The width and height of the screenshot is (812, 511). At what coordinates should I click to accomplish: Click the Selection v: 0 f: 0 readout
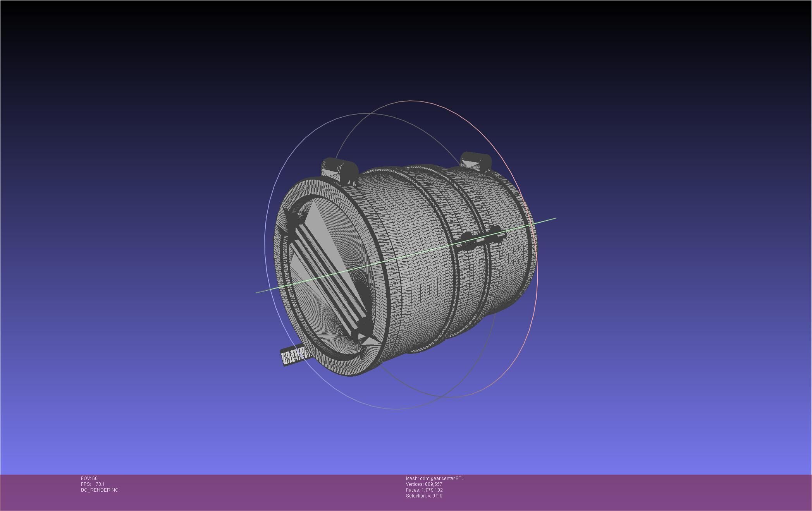click(424, 496)
